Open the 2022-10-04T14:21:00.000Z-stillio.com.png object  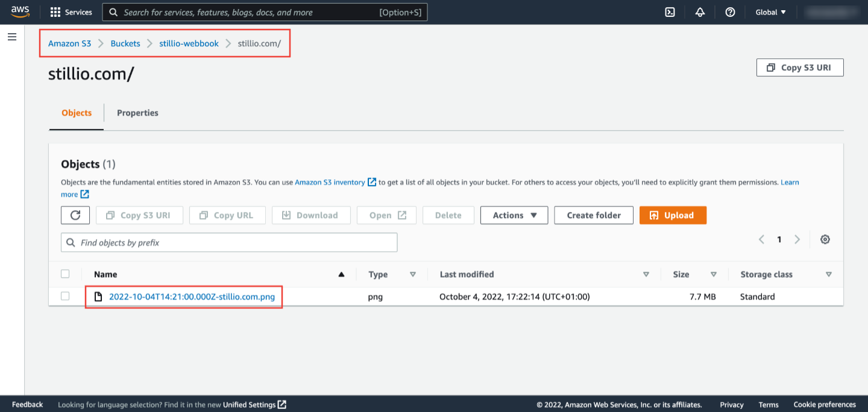point(192,296)
